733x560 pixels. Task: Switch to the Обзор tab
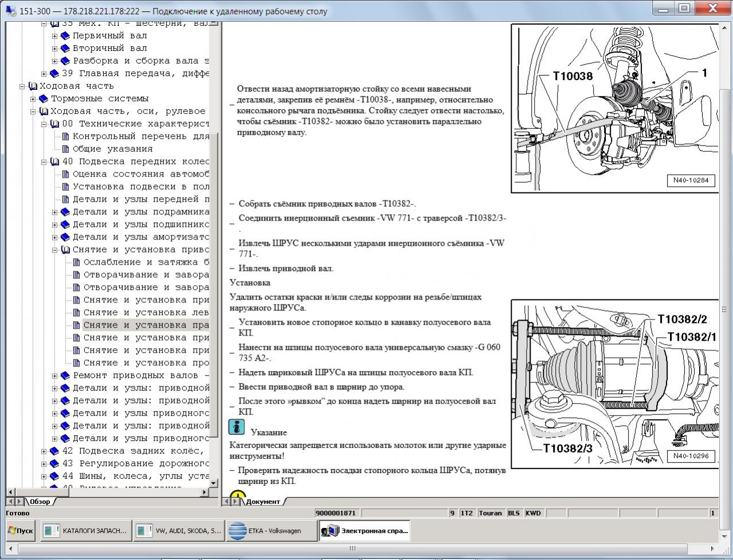point(41,502)
